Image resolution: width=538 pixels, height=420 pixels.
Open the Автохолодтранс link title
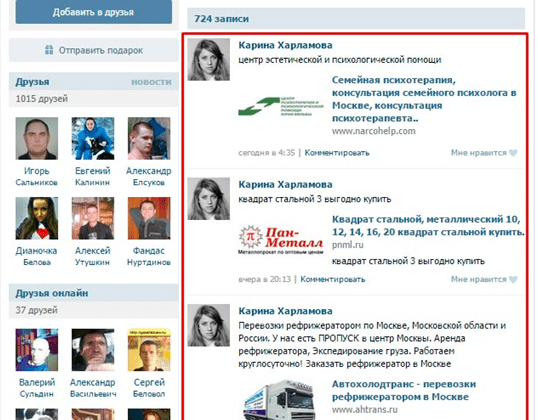coord(404,390)
